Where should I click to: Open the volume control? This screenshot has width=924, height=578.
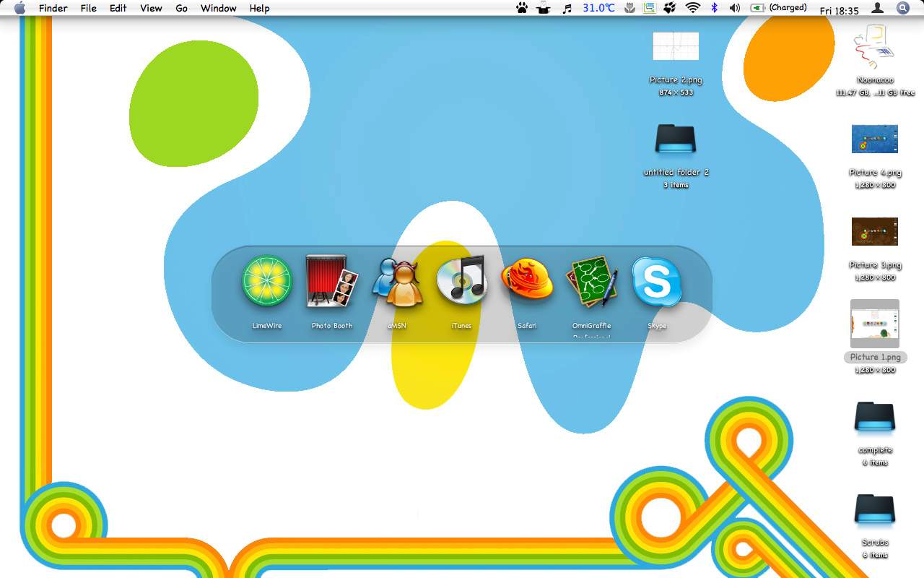pos(735,8)
